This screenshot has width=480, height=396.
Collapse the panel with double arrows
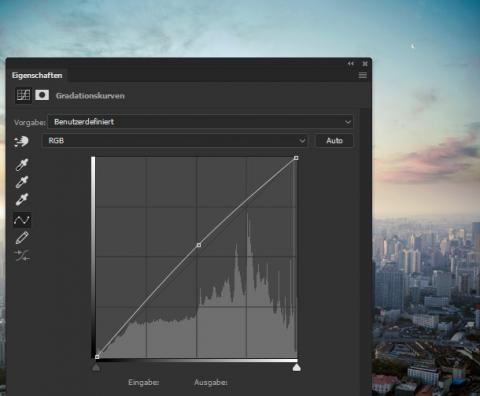click(351, 63)
